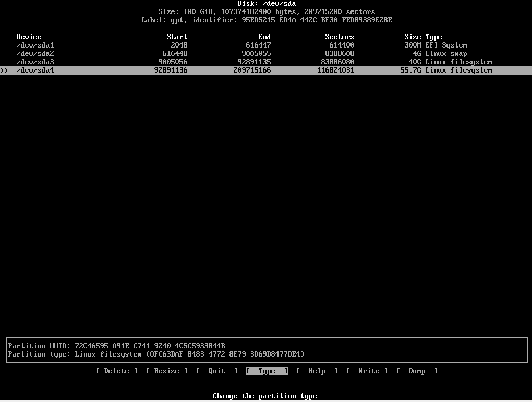Open the Help menu item
The image size is (532, 402).
[317, 371]
